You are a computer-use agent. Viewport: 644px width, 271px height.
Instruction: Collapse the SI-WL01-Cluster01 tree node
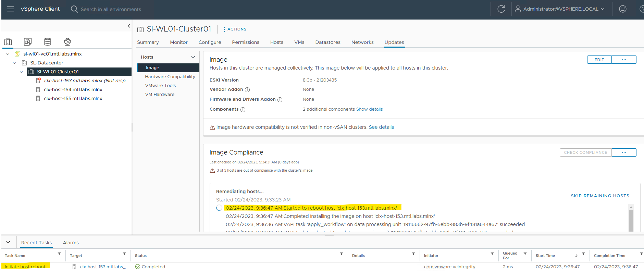(x=21, y=72)
